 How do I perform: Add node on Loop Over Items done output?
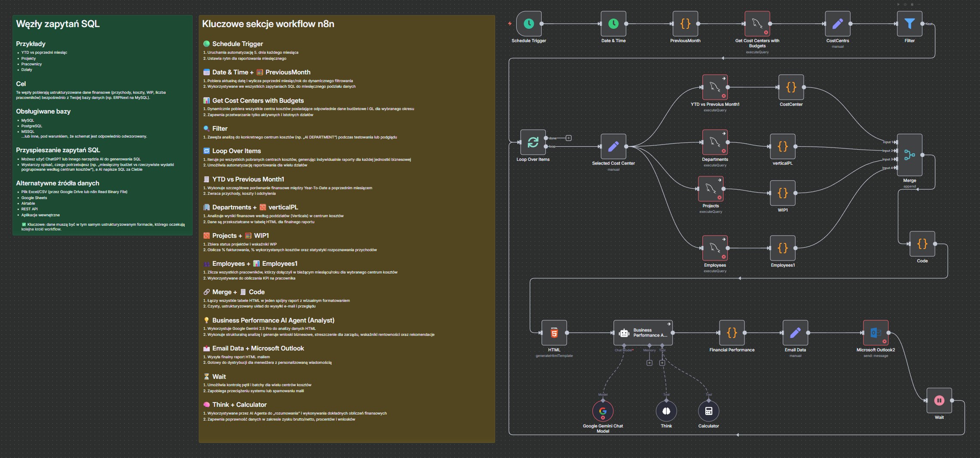[x=568, y=138]
